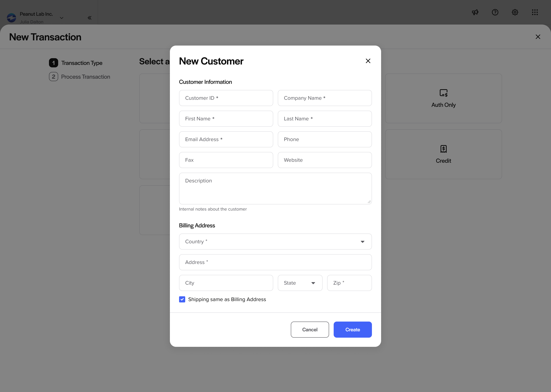551x392 pixels.
Task: Click the Billing Address heading
Action: coord(197,225)
